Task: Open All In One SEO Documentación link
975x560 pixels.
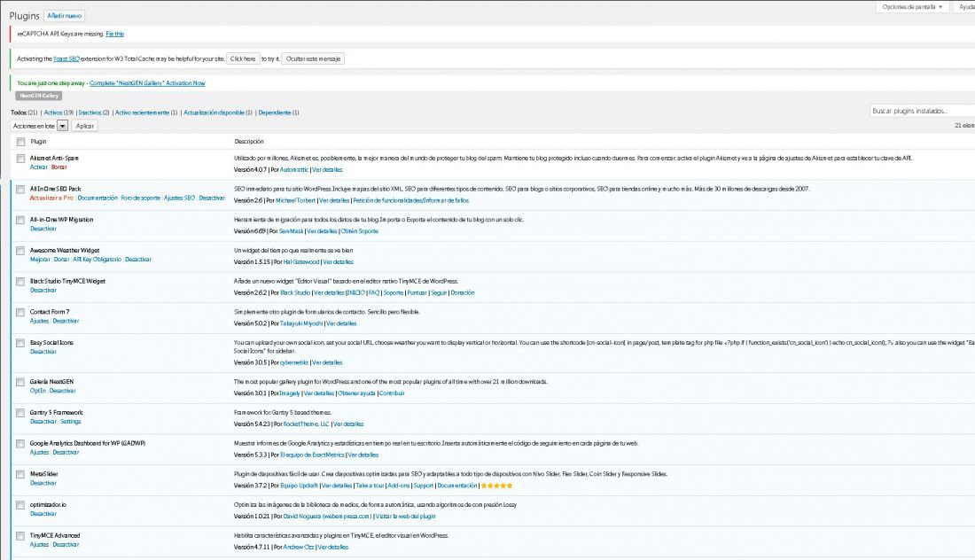Action: click(x=97, y=198)
